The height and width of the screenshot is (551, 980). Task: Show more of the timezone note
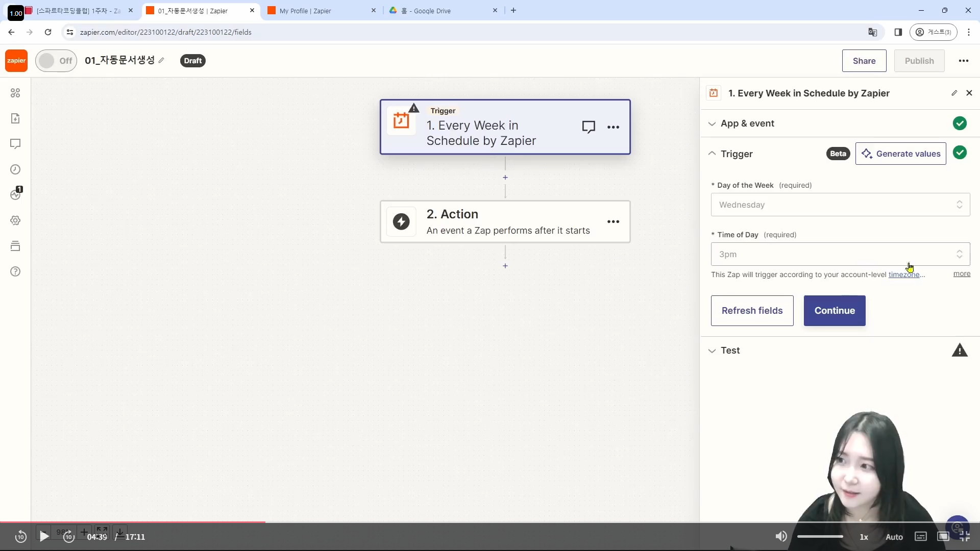click(x=962, y=274)
